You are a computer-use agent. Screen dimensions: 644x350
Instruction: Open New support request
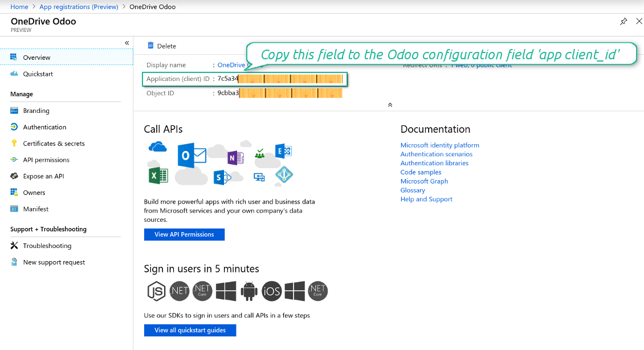(x=54, y=262)
